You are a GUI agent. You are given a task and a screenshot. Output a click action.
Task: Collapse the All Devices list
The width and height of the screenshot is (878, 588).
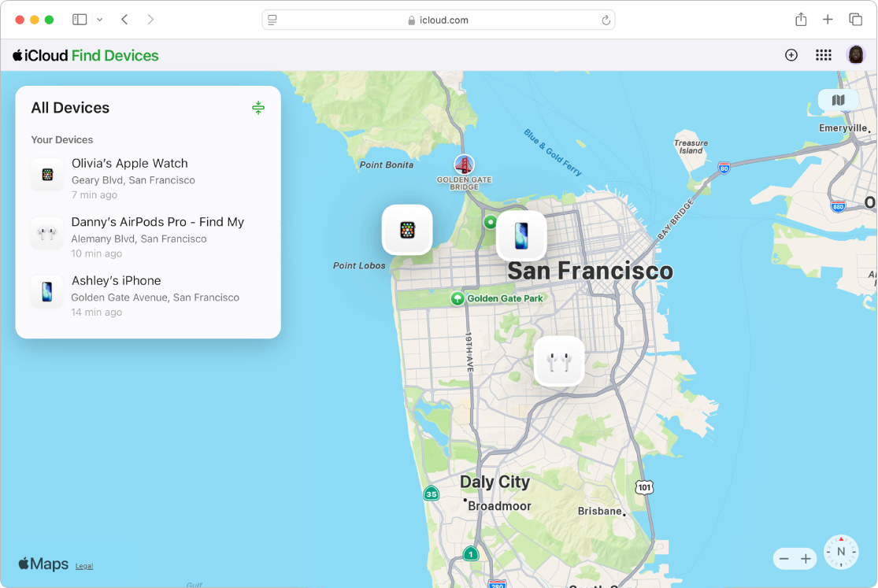(258, 107)
